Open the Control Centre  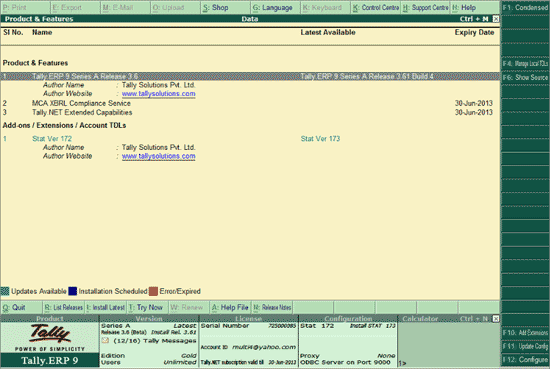376,7
